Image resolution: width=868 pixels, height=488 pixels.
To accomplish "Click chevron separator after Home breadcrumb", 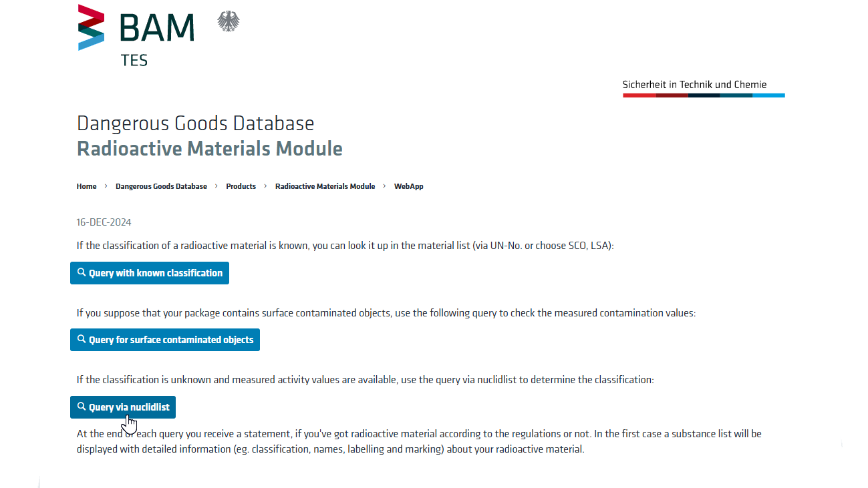I will point(106,186).
